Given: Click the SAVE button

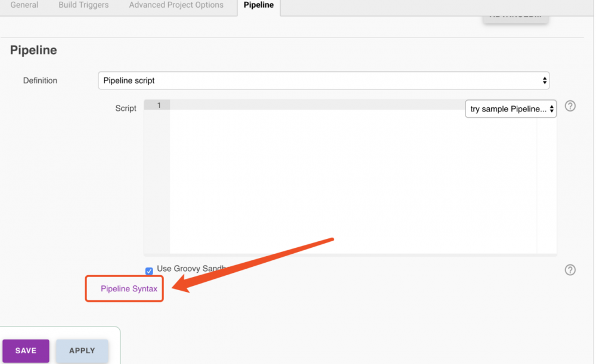Looking at the screenshot, I should (x=26, y=351).
